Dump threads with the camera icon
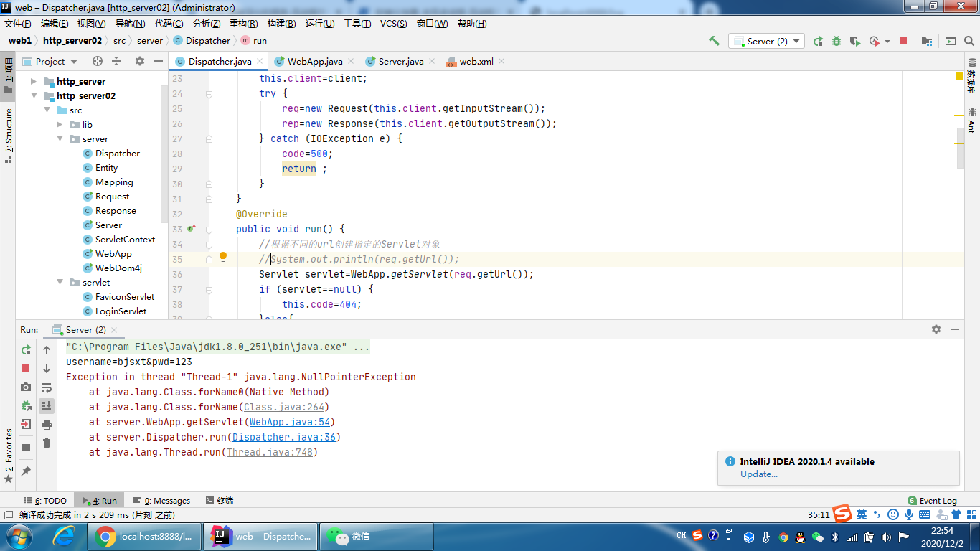Image resolution: width=980 pixels, height=551 pixels. (x=26, y=387)
